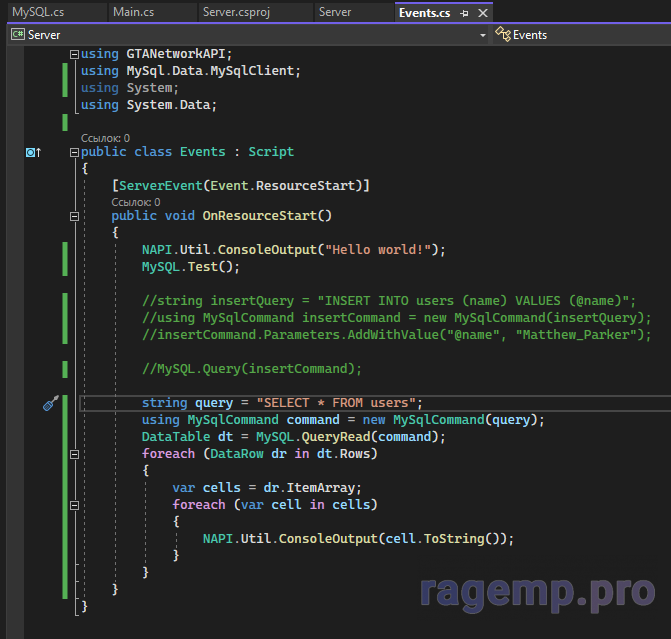Click Event.ResourceStart inside the attribute

point(283,186)
